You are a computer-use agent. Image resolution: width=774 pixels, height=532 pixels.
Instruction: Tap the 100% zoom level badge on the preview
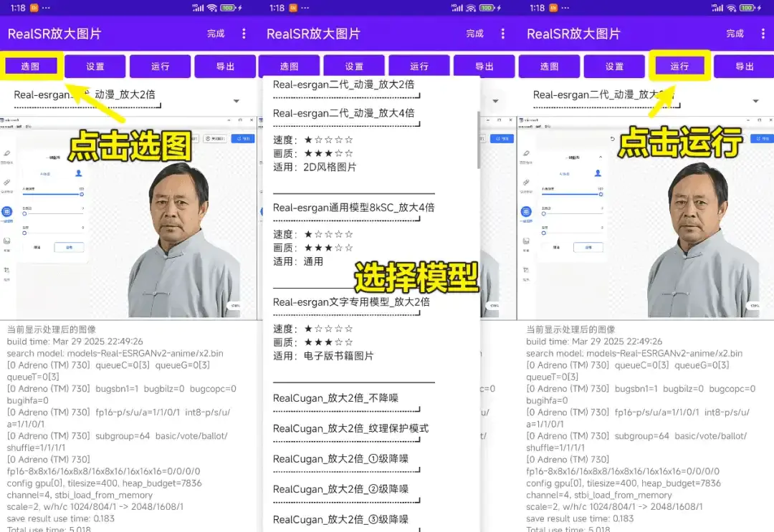235,304
